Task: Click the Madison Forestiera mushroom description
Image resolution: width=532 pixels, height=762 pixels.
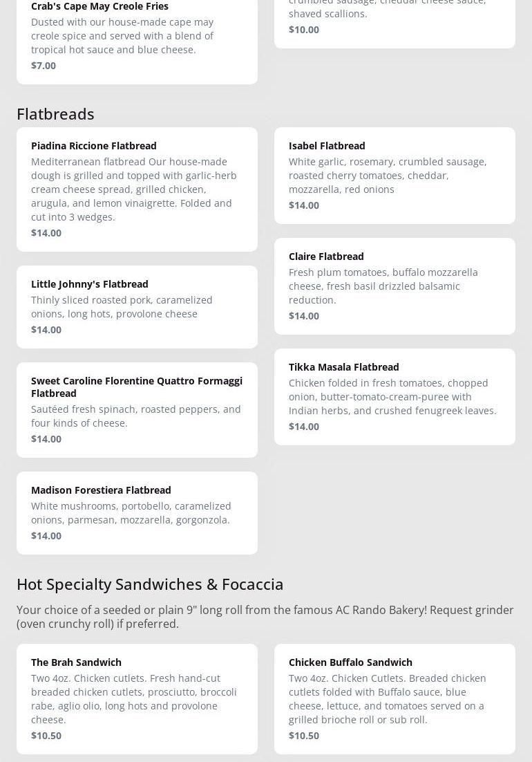Action: [x=131, y=513]
